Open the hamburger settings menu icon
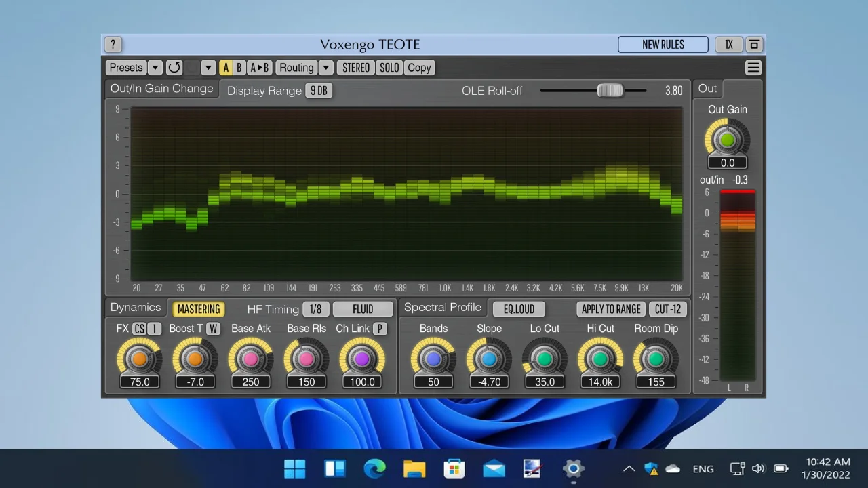 point(753,68)
